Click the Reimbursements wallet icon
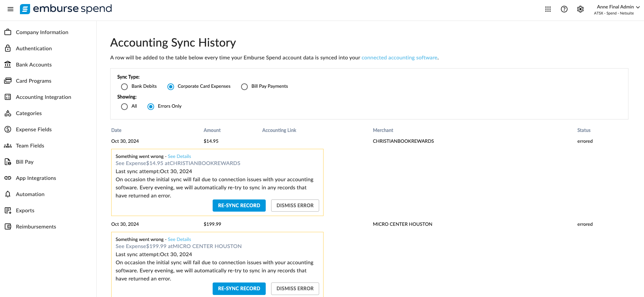This screenshot has height=297, width=644. [8, 226]
